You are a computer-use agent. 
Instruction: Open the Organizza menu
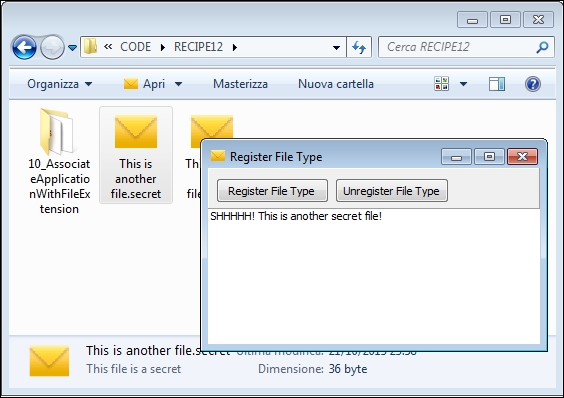(60, 84)
